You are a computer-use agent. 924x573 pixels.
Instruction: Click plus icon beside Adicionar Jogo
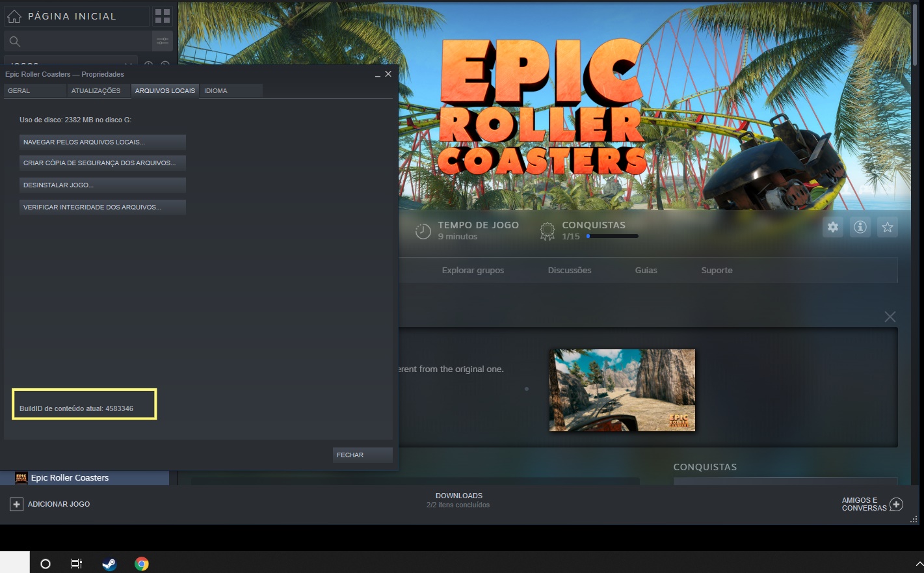pyautogui.click(x=17, y=504)
